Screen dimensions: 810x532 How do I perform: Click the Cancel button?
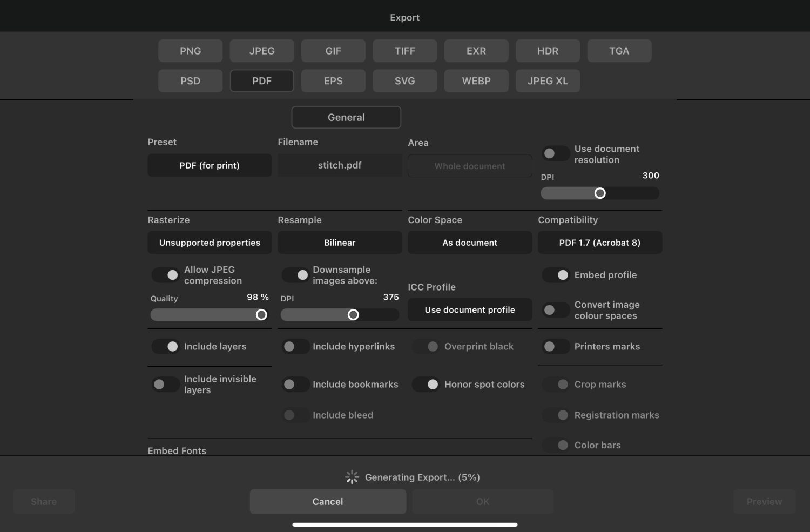coord(328,502)
